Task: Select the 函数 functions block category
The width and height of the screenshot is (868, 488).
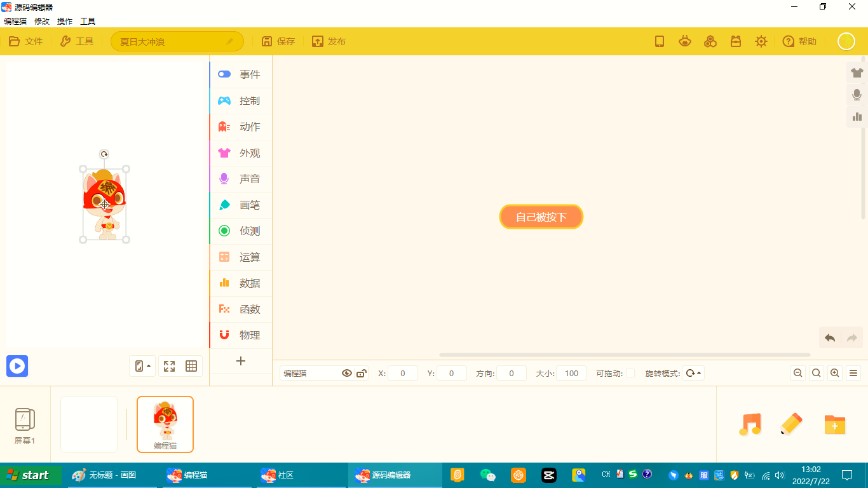Action: (x=241, y=309)
